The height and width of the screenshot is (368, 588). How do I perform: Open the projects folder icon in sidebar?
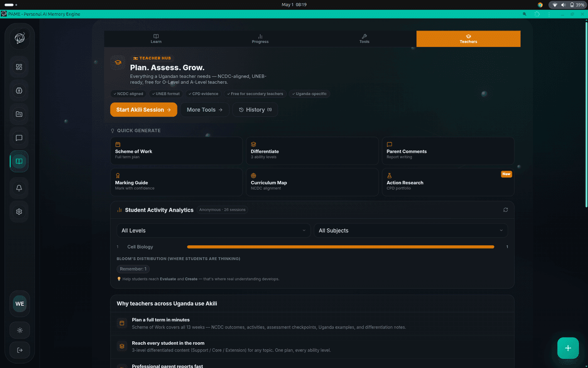pos(19,114)
